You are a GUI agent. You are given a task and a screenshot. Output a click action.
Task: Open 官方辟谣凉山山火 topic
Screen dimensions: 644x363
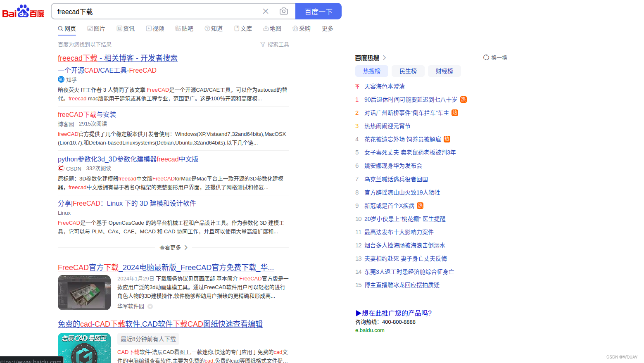pyautogui.click(x=402, y=192)
